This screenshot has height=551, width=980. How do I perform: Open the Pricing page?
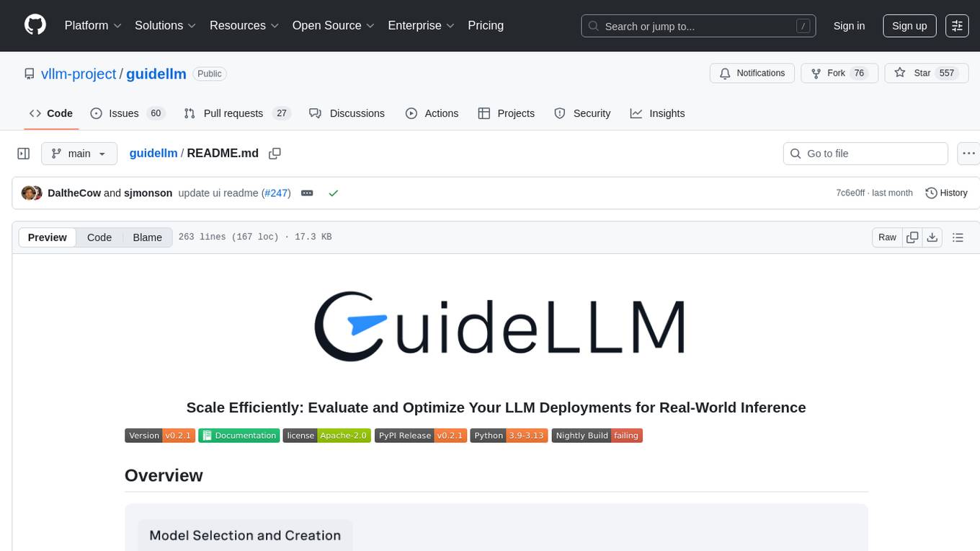click(x=486, y=25)
